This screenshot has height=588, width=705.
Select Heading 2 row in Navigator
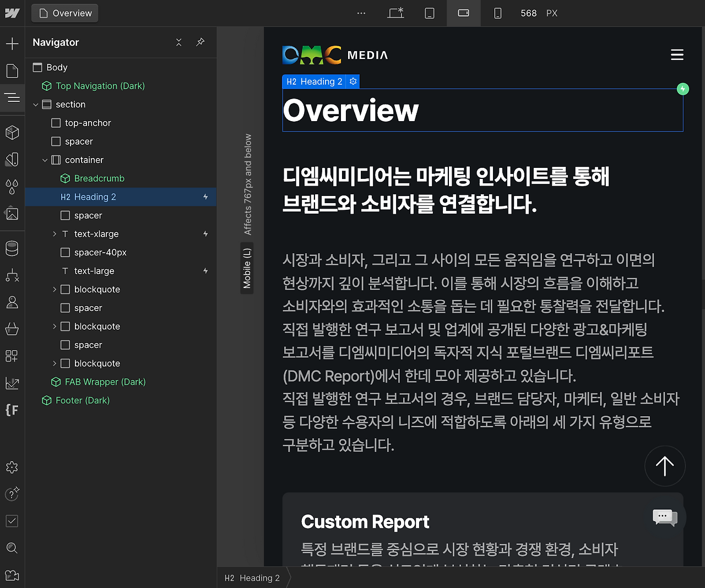point(121,197)
